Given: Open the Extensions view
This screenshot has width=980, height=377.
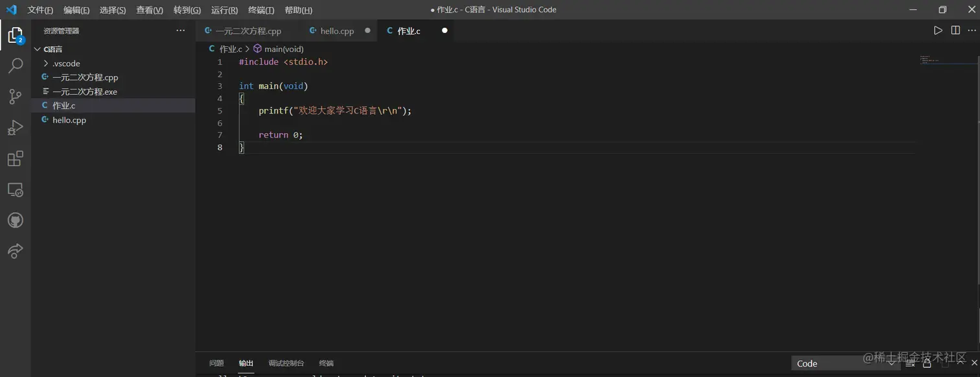Looking at the screenshot, I should (x=15, y=159).
